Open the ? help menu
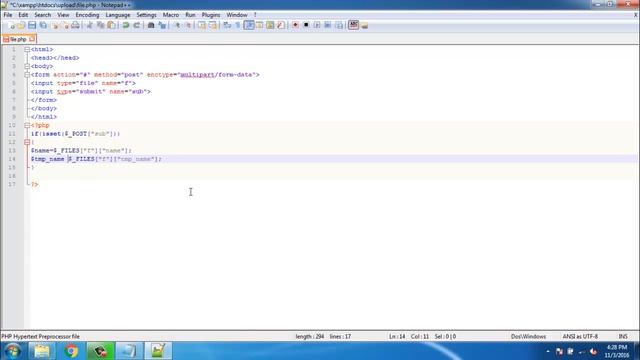 click(255, 15)
